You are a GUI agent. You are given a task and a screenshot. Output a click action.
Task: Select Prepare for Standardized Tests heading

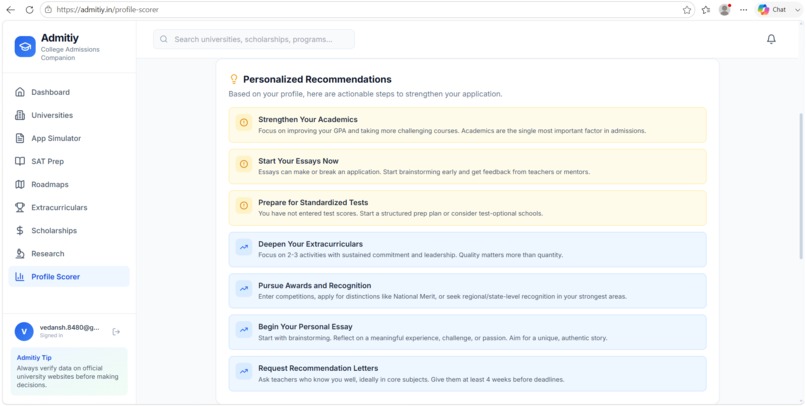click(x=313, y=202)
